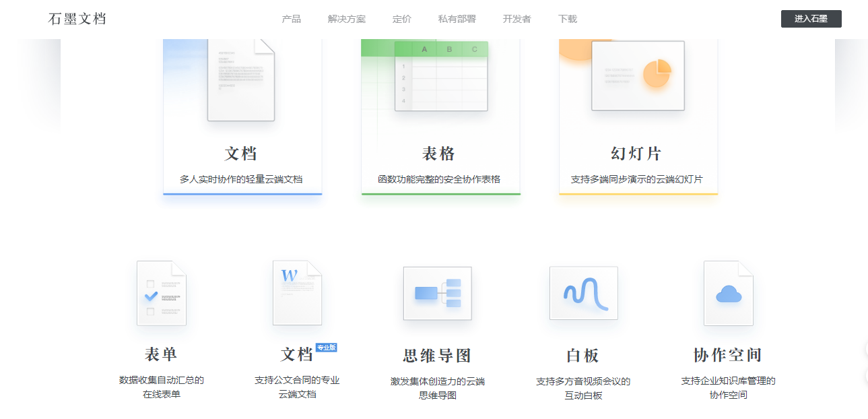The height and width of the screenshot is (419, 868).
Task: Open the 私有部署 navigation item
Action: point(457,19)
